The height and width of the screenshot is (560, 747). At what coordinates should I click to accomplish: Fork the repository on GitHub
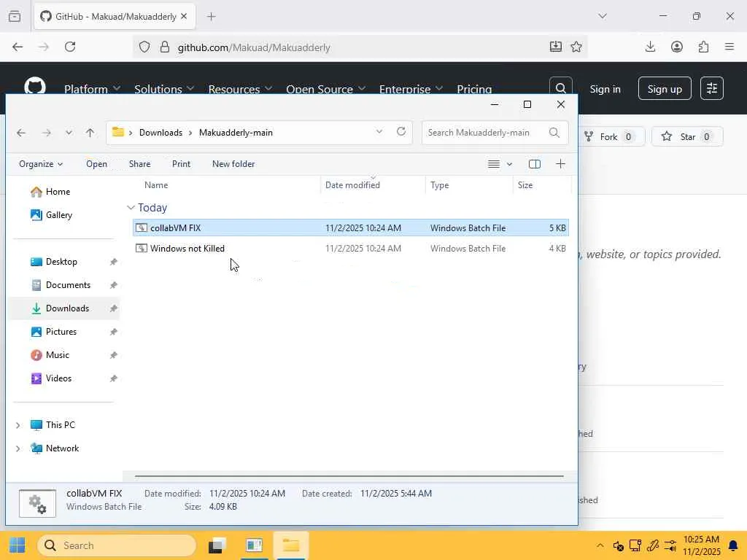click(x=613, y=136)
